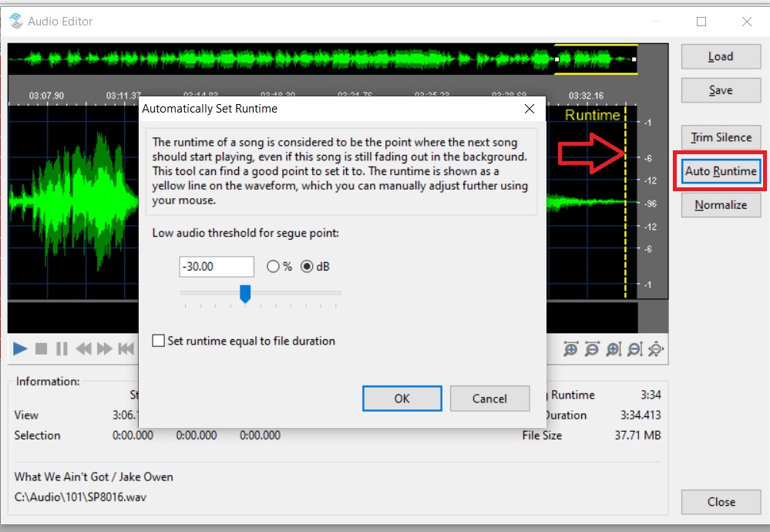This screenshot has height=532, width=770.
Task: Click the Close button of Audio Editor
Action: coord(721,502)
